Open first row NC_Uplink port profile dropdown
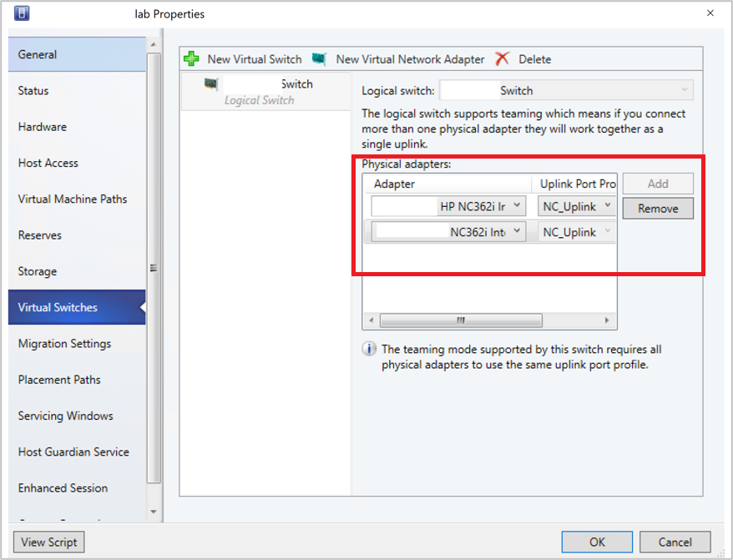The image size is (733, 560). [x=576, y=206]
